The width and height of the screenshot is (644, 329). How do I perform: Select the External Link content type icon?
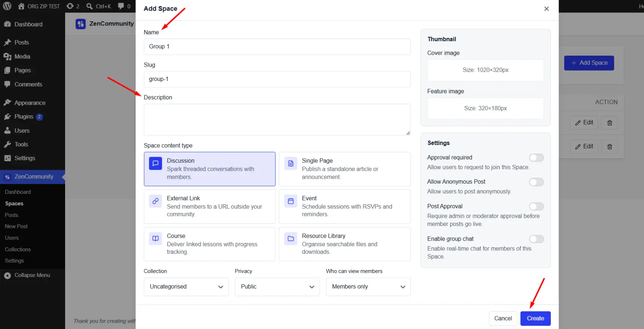pos(156,201)
